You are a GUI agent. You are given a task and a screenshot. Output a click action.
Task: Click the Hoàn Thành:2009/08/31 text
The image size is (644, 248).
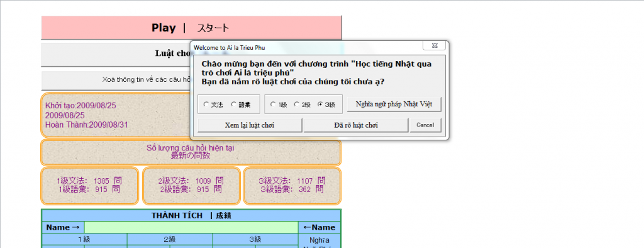pyautogui.click(x=86, y=125)
